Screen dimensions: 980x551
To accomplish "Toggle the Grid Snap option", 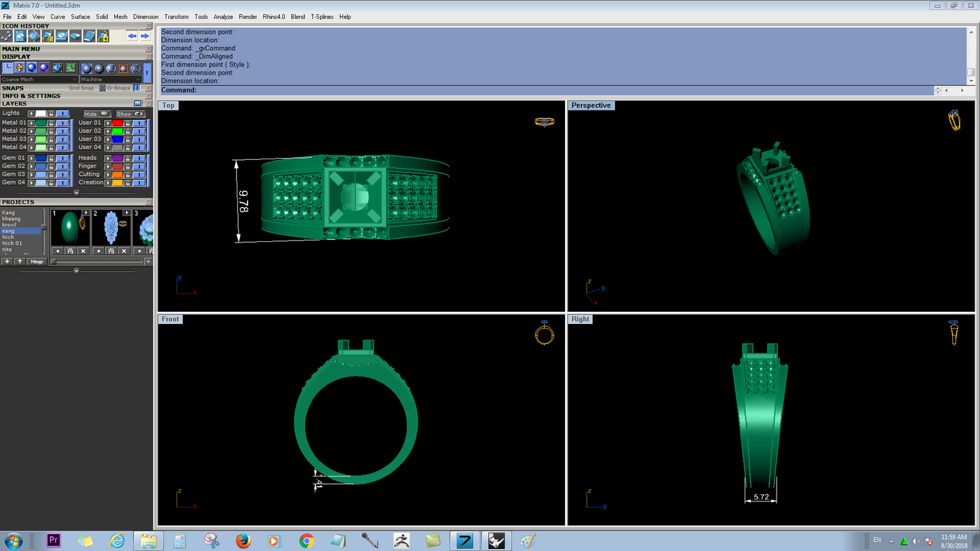I will [81, 88].
